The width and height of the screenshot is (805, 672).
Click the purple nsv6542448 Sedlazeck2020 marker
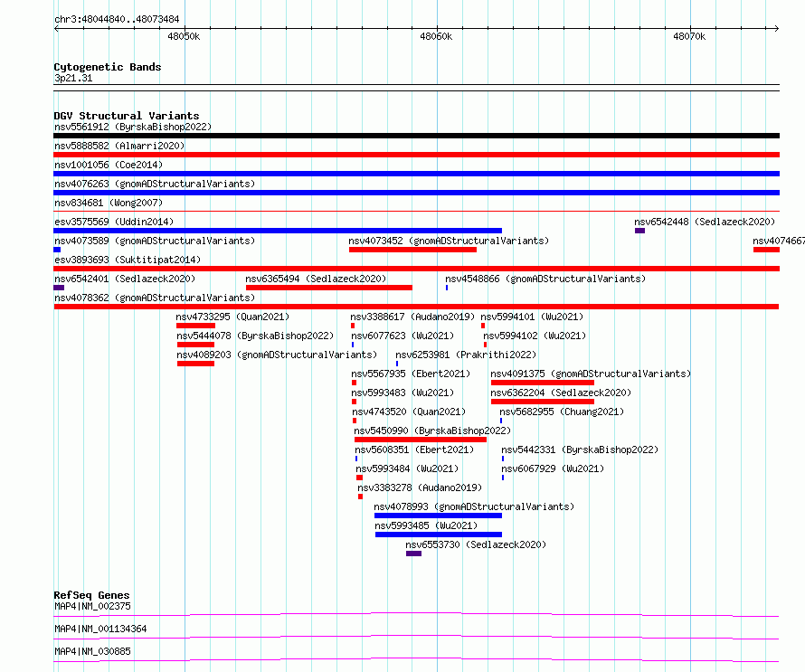pos(639,231)
